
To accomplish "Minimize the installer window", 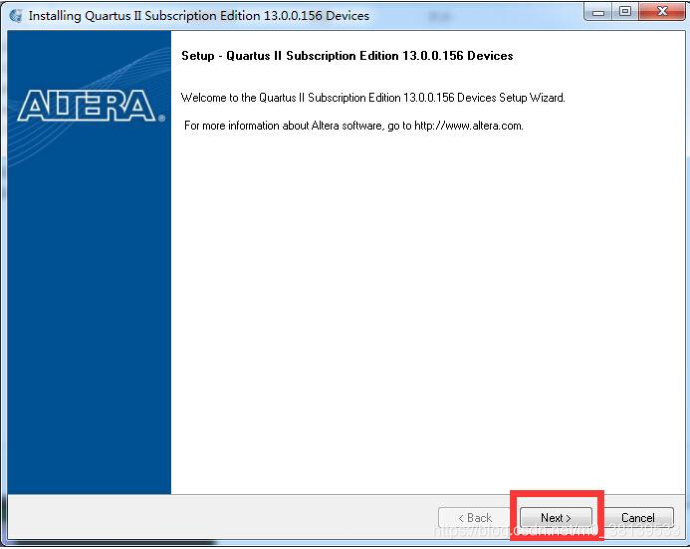I will click(598, 12).
